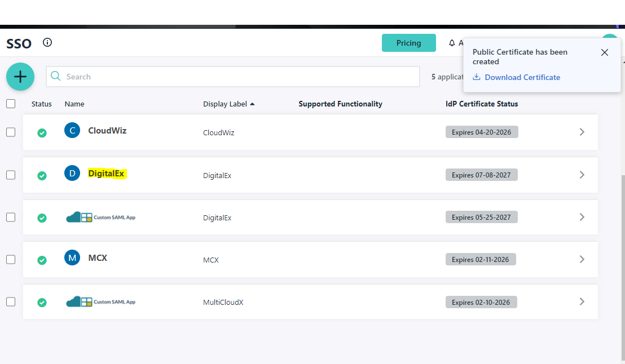625x364 pixels.
Task: Click the notification bell icon
Action: click(x=452, y=43)
